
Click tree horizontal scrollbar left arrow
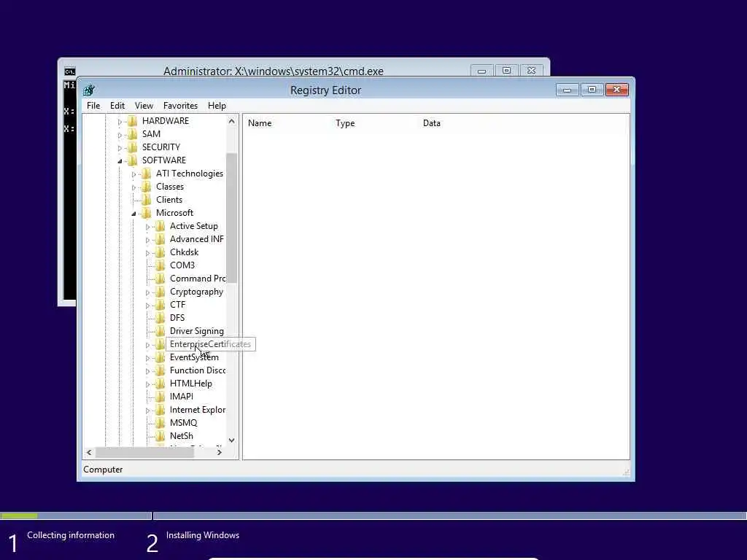pos(89,452)
